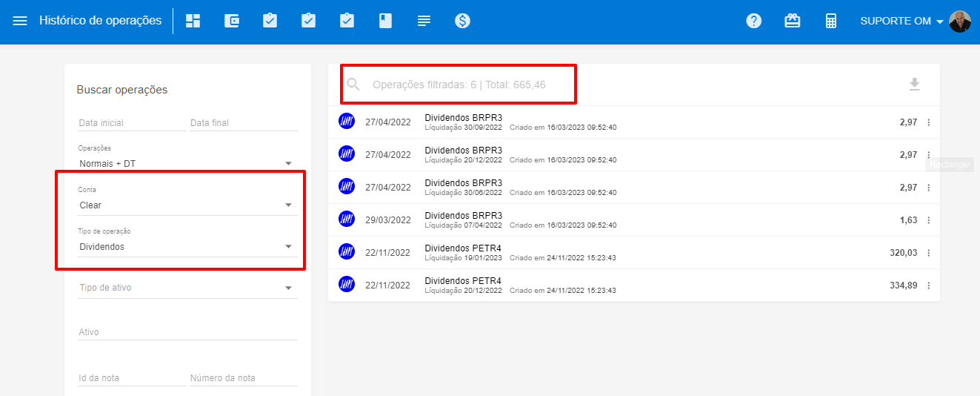This screenshot has height=396, width=980.
Task: Click the Data inicial date field
Action: coord(131,122)
